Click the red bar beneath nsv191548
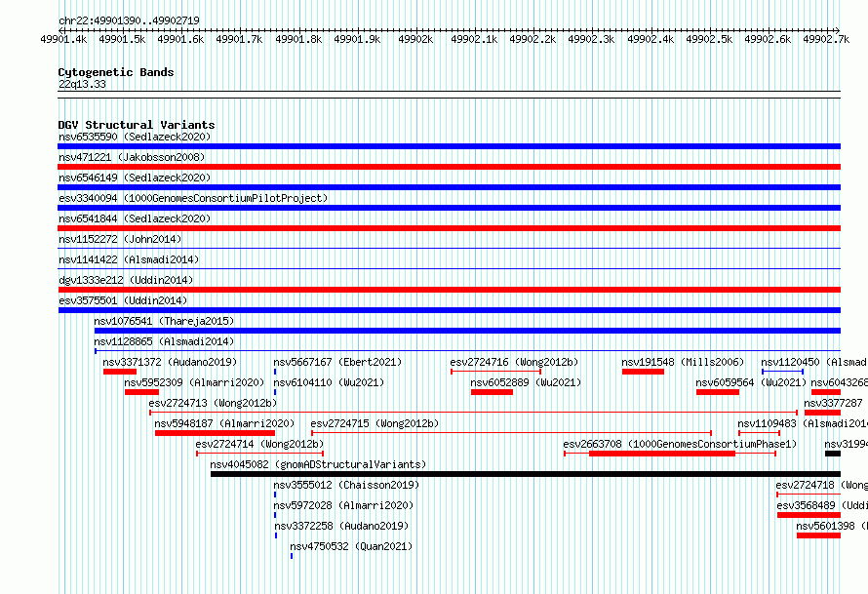Screen dimensions: 868x594 click(643, 372)
